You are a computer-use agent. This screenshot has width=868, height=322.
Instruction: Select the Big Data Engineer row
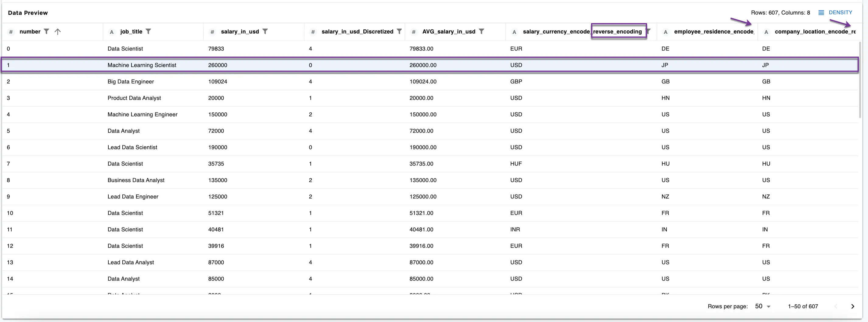point(130,82)
